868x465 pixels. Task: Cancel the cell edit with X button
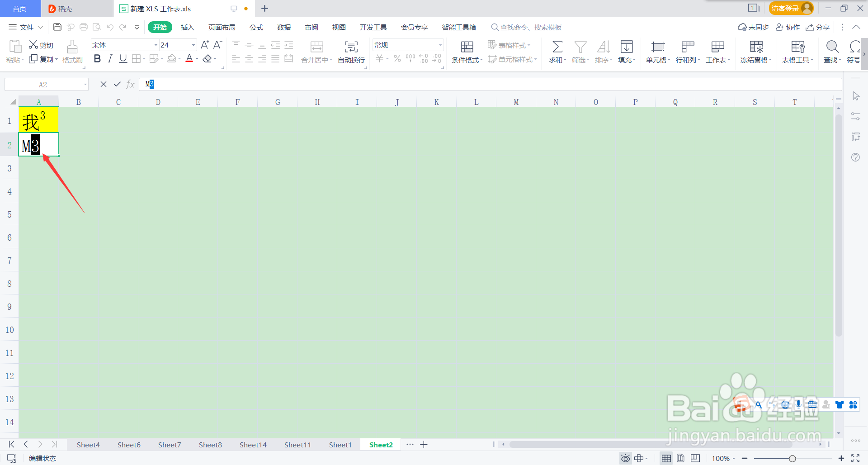(x=104, y=84)
